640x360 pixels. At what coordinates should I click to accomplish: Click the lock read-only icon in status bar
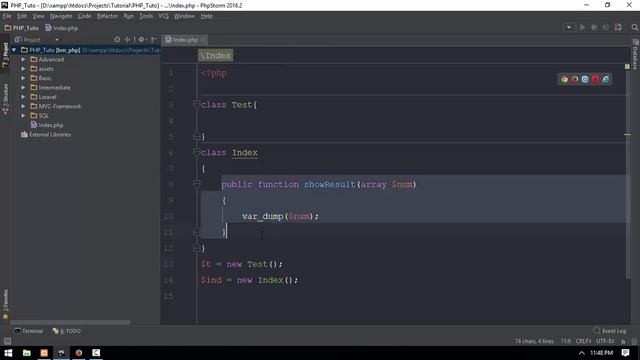point(623,341)
